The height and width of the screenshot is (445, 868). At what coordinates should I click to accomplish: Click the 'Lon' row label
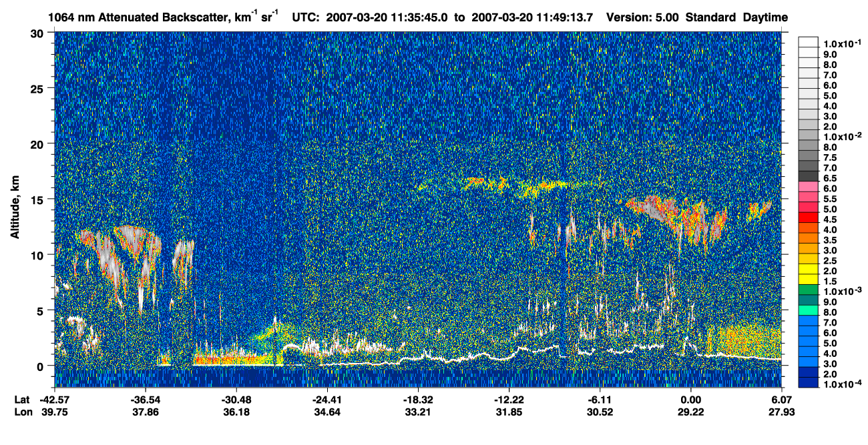pos(23,412)
